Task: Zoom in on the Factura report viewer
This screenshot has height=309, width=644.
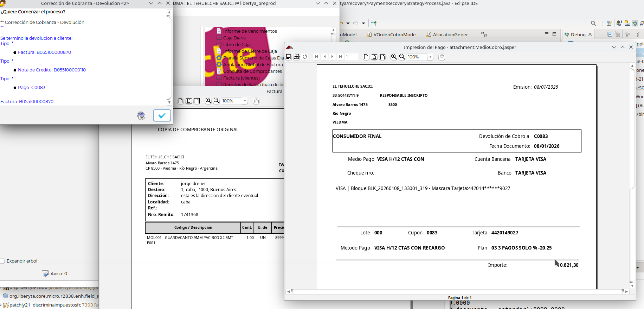Action: pos(208,101)
